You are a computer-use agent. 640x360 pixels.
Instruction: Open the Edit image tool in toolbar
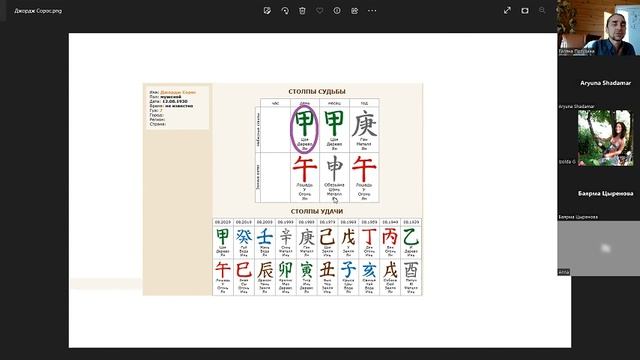pyautogui.click(x=267, y=11)
